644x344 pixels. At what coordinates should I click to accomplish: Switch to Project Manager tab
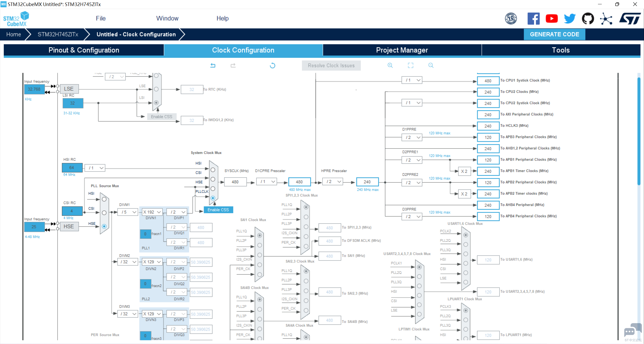[402, 50]
